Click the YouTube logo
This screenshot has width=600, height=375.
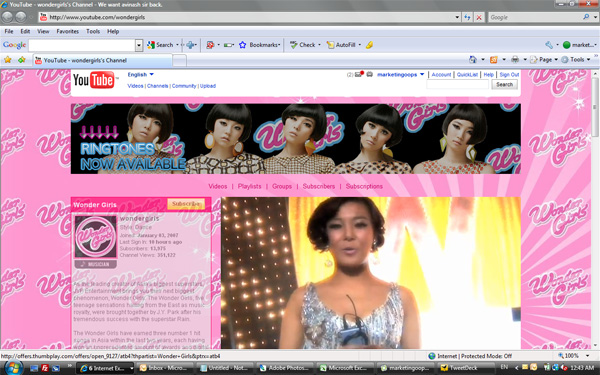coord(94,80)
